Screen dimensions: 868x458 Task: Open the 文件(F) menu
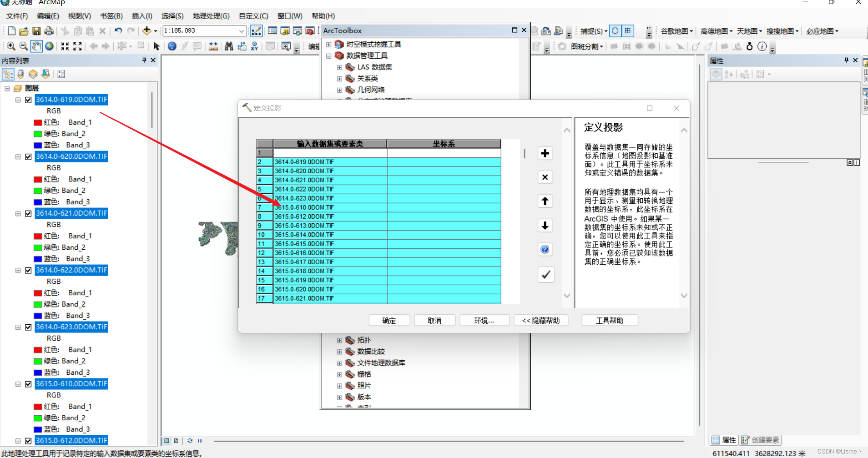tap(17, 16)
